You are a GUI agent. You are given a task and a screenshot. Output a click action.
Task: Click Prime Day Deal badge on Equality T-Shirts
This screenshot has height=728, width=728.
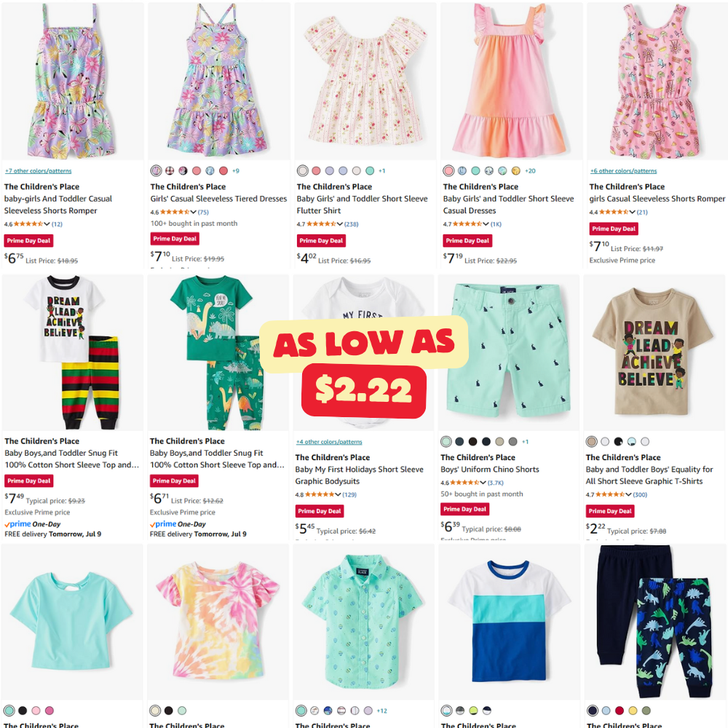point(609,511)
